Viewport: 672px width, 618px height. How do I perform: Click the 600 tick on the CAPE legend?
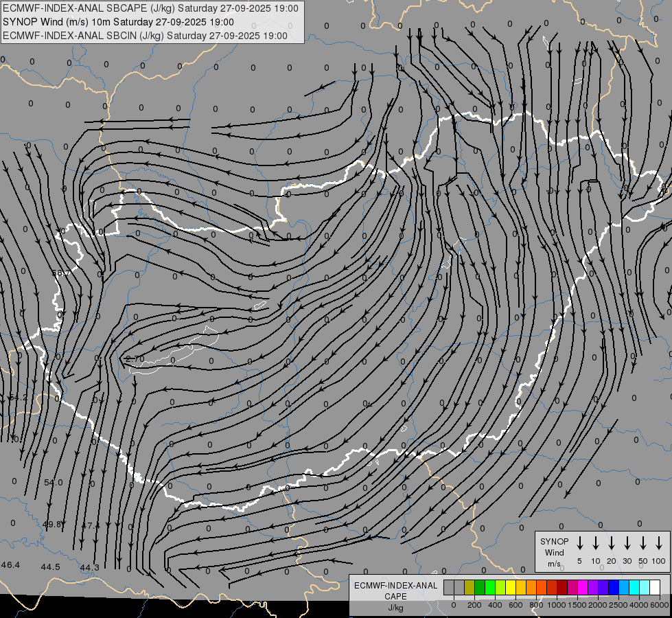point(515,605)
